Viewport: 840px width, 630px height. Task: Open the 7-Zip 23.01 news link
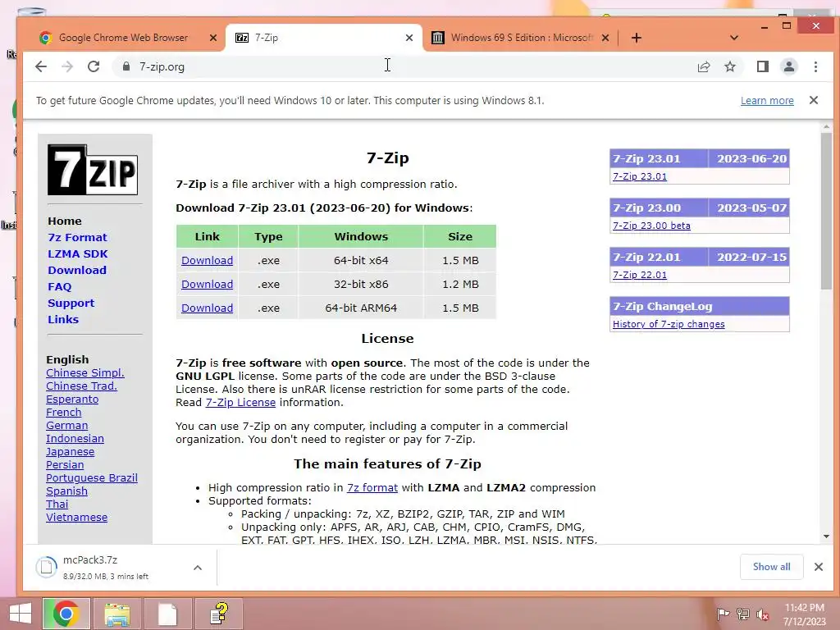tap(640, 176)
